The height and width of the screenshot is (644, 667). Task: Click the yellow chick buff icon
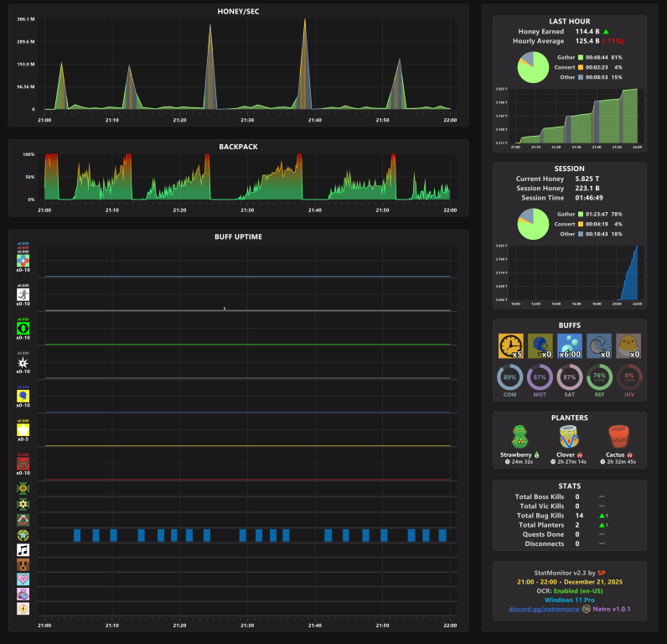[x=628, y=345]
